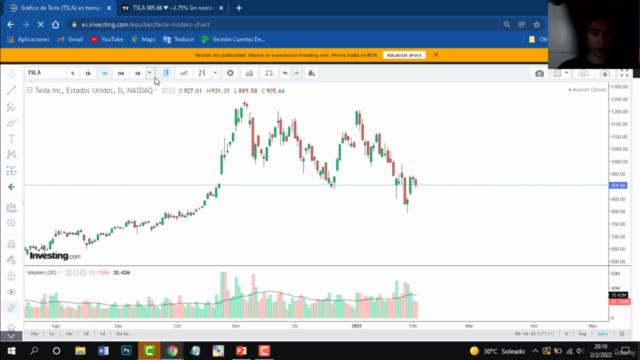Screen dimensions: 640x360
Task: Select the 10y range button
Action: [35, 334]
